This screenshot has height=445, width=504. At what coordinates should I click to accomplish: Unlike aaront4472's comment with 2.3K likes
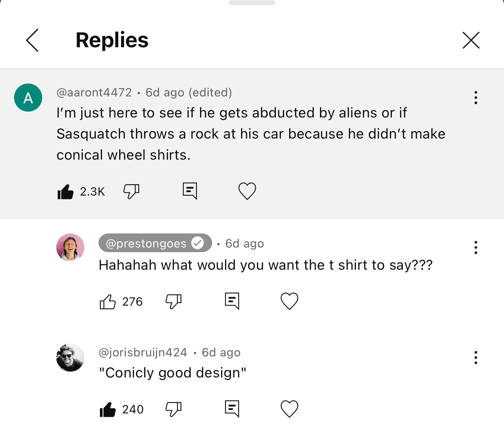click(65, 192)
